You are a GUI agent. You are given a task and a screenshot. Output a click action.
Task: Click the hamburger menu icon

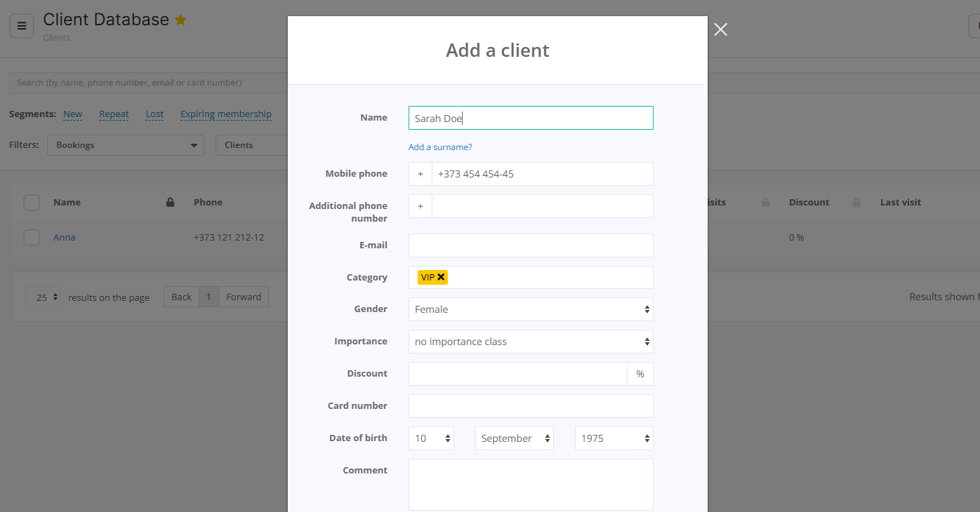click(22, 26)
